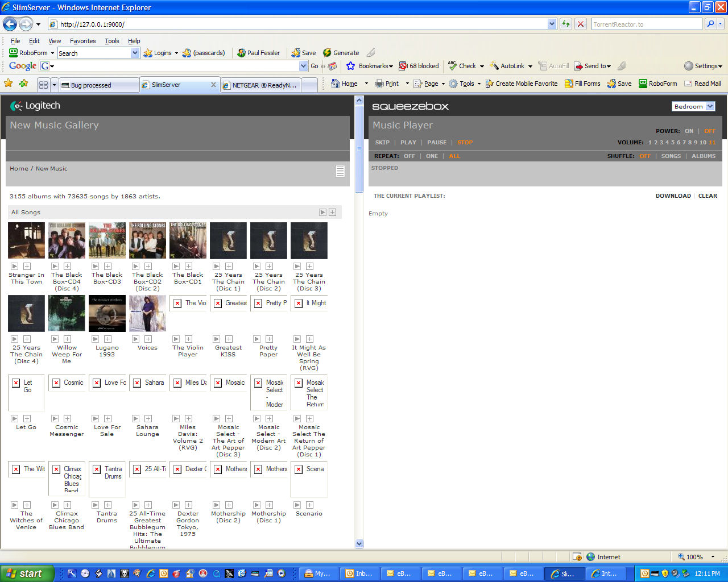Click the browser Home toolbar icon
Viewport: 728px width, 582px height.
coord(336,84)
